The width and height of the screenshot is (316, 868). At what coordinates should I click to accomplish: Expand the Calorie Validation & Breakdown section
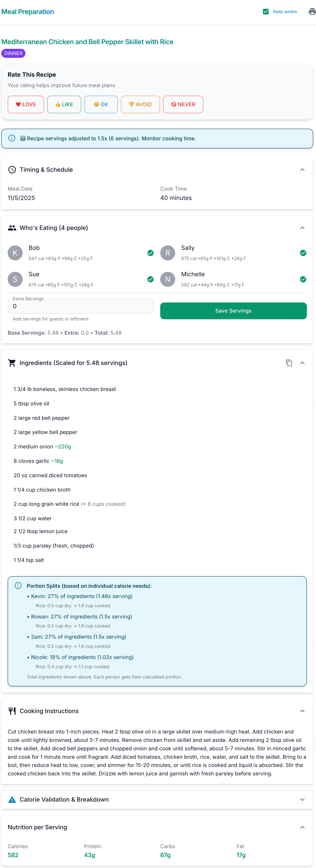click(x=302, y=799)
